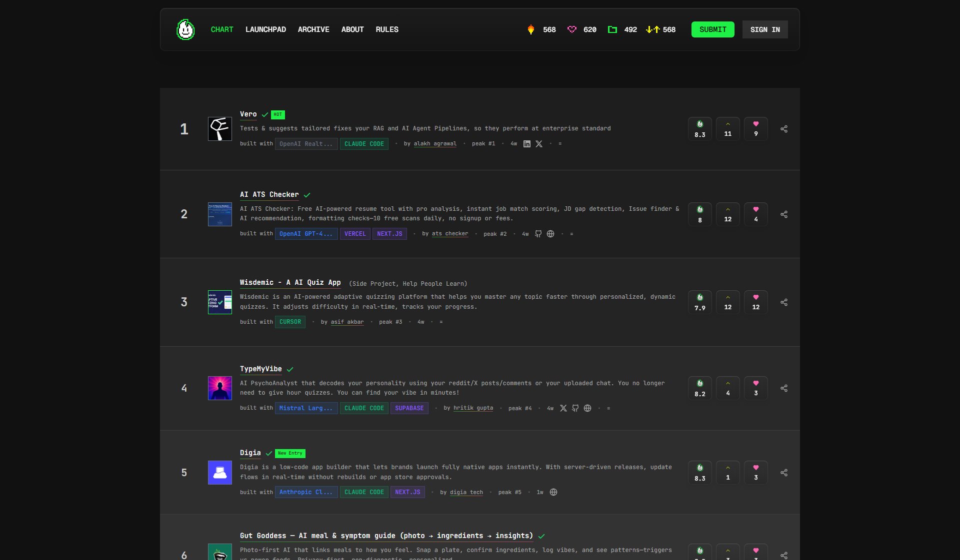Click the Wisdemic project thumbnail
The height and width of the screenshot is (560, 960).
pos(219,302)
